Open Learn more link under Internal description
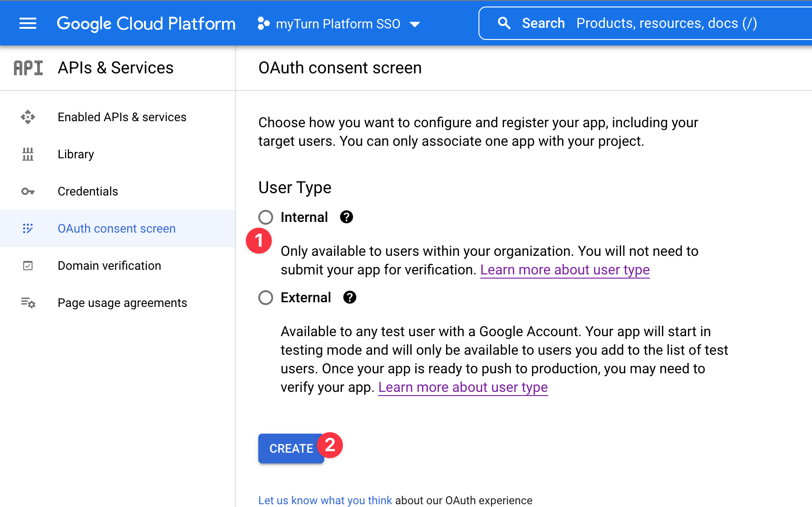The image size is (812, 507). pos(565,270)
